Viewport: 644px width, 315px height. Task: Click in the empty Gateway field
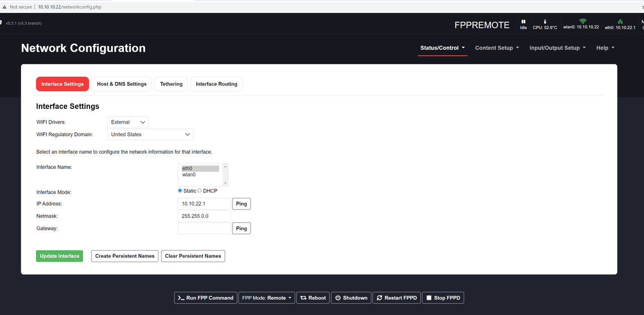[204, 228]
